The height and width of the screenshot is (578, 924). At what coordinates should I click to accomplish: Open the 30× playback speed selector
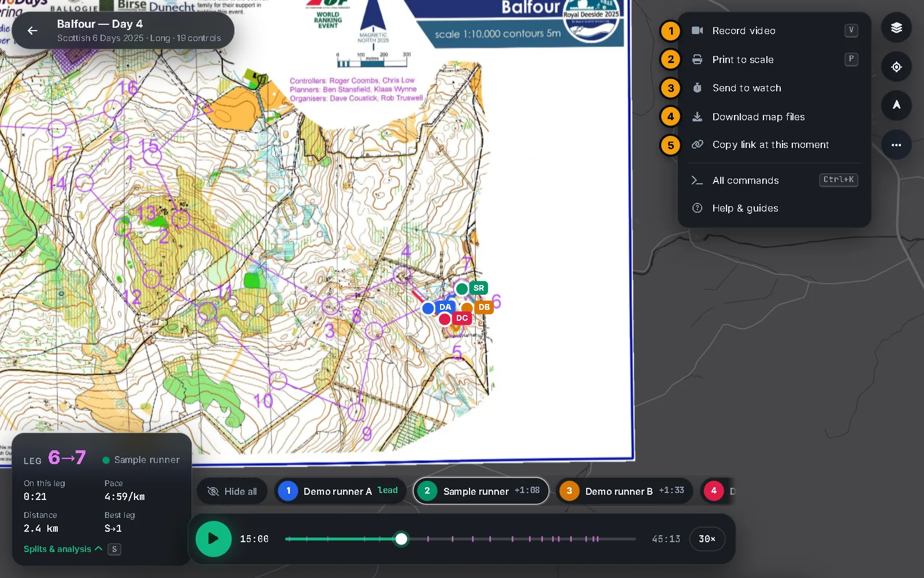coord(707,539)
